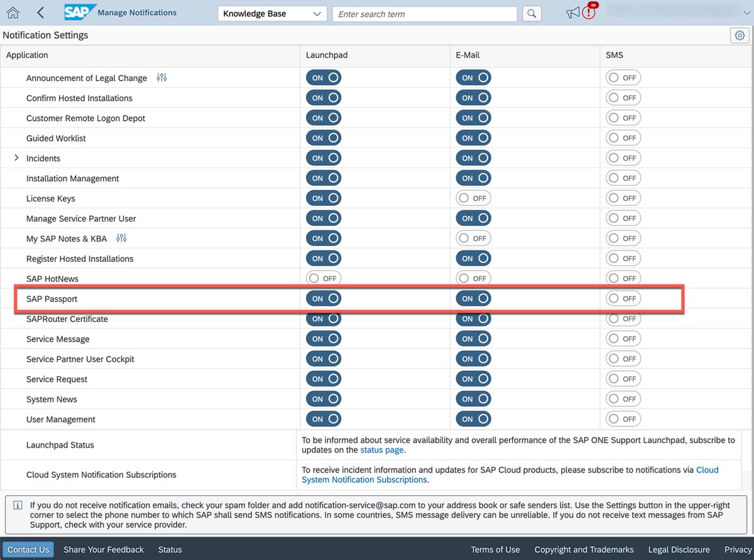
Task: Toggle Launchpad for Guided Worklist
Action: coord(324,138)
